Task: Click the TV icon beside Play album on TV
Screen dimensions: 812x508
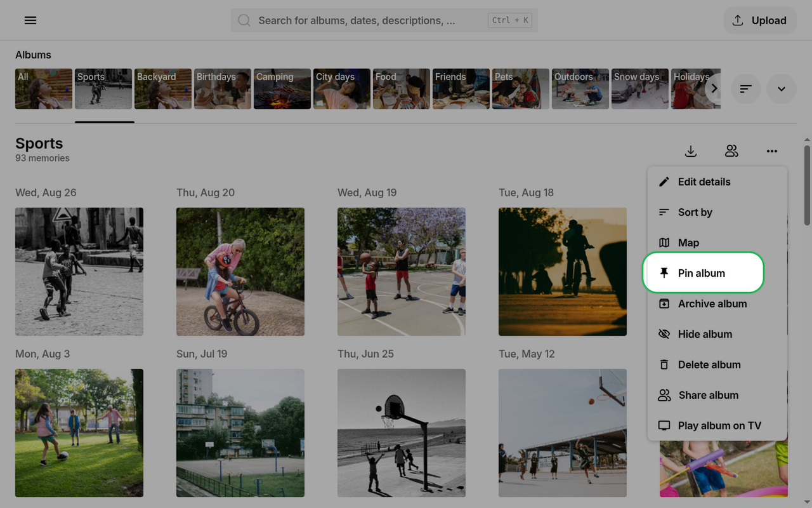Action: point(664,425)
